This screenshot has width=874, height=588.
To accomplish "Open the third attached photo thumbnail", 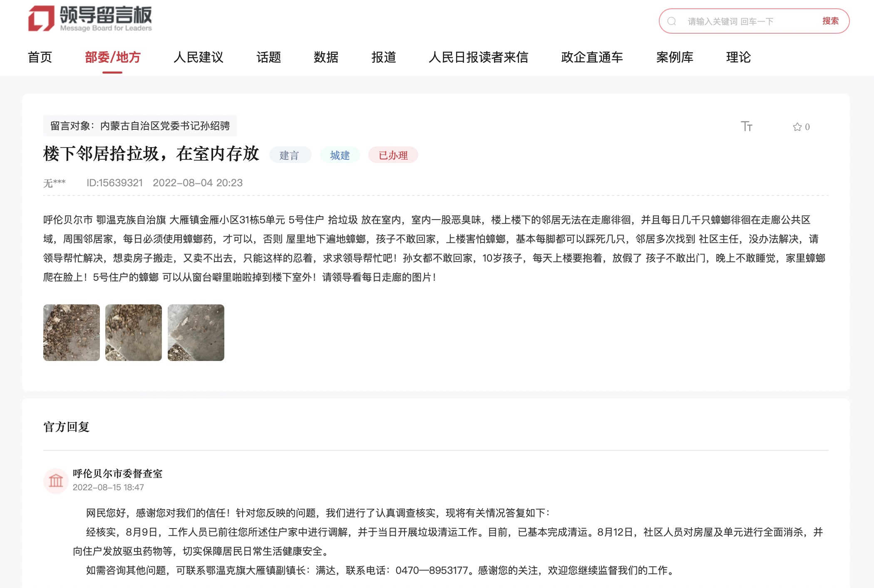I will [196, 333].
